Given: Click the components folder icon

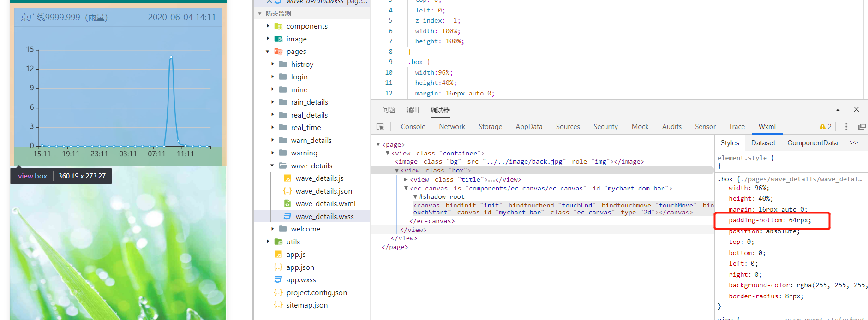Looking at the screenshot, I should 278,26.
